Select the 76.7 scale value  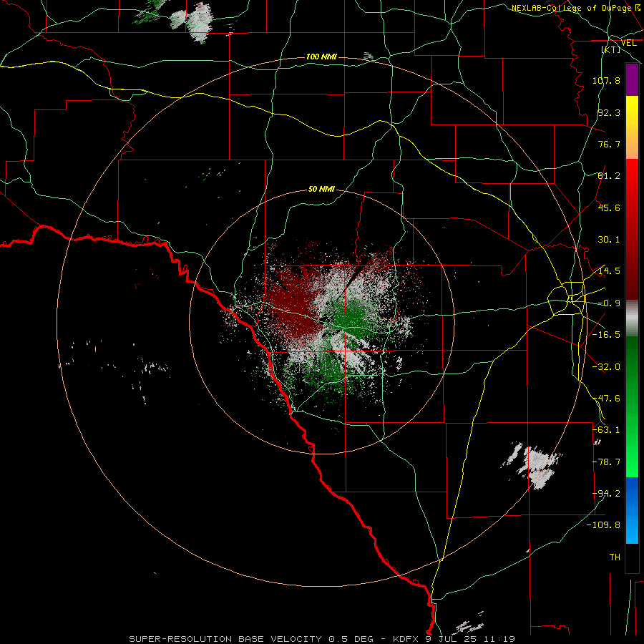point(609,144)
